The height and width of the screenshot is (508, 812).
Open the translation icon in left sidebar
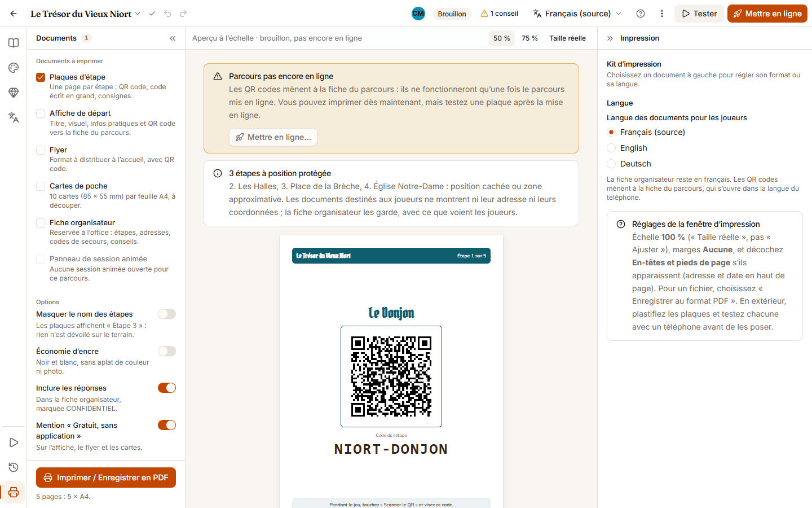(x=14, y=117)
